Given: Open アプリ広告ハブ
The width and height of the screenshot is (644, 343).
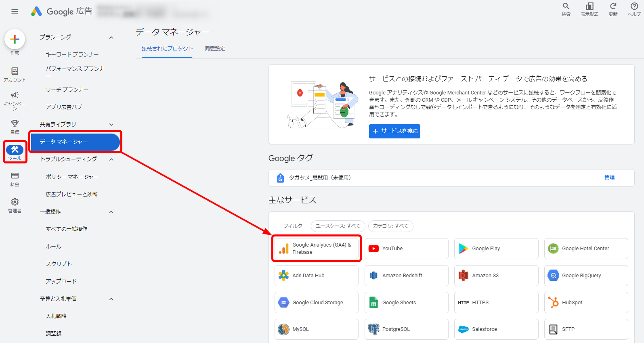Looking at the screenshot, I should (64, 107).
